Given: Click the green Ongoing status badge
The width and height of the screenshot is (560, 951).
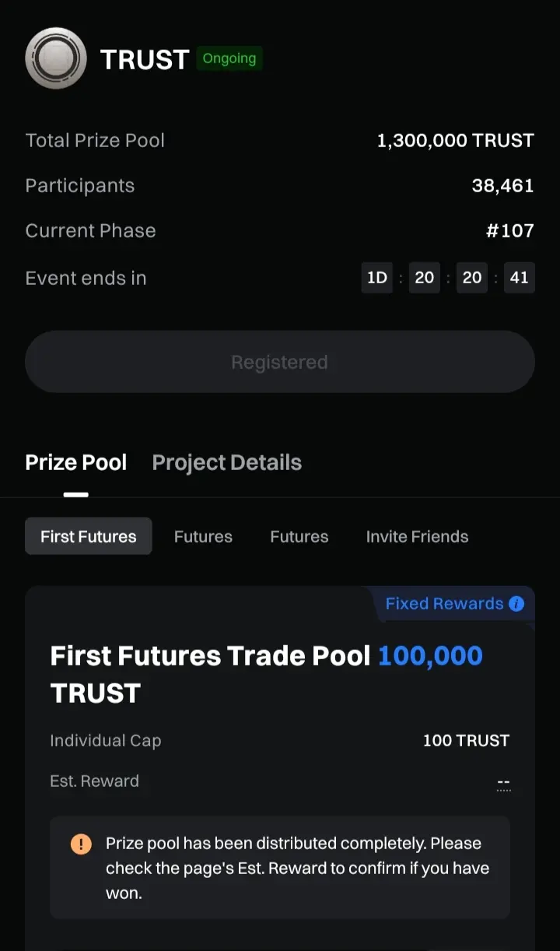Looking at the screenshot, I should (229, 58).
